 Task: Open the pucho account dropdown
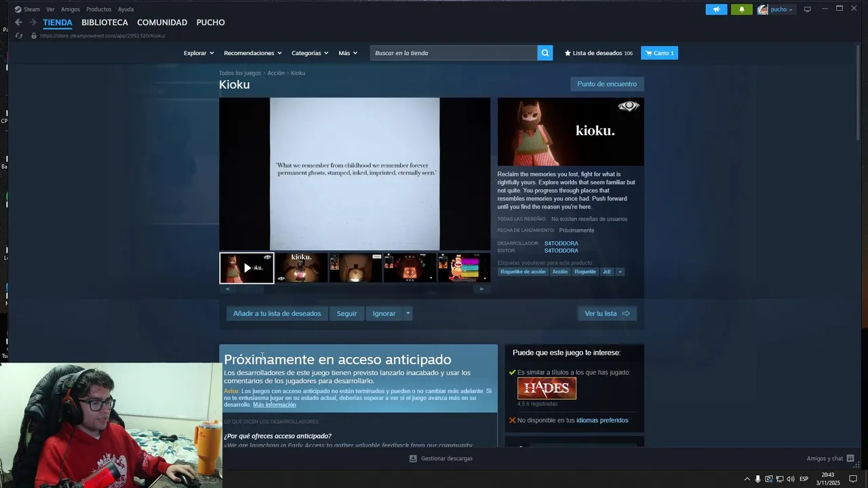781,9
